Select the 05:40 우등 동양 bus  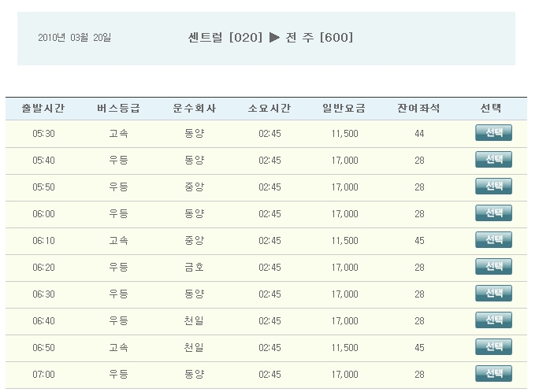click(x=493, y=160)
